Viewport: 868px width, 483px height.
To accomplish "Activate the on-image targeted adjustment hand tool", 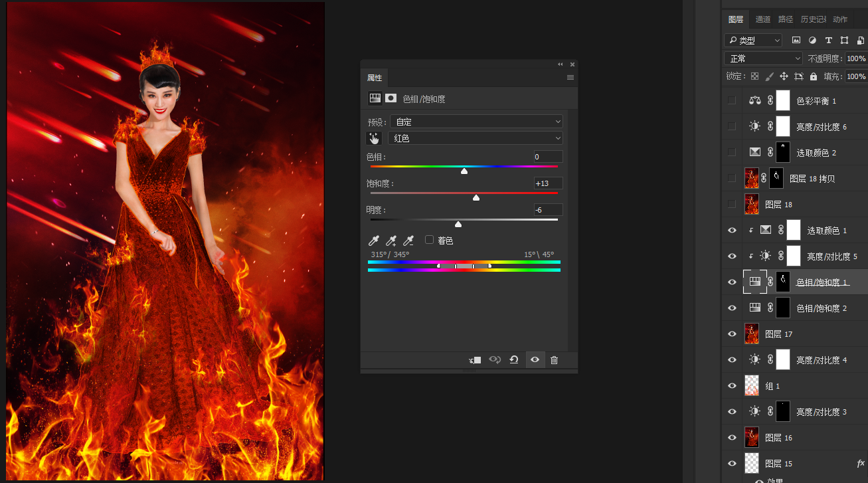I will pos(375,138).
